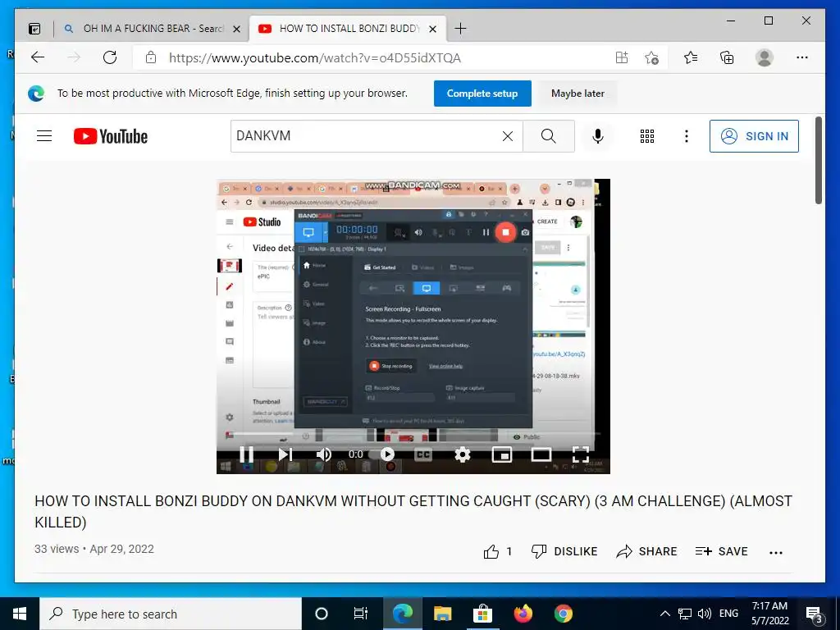Save the video to a playlist
This screenshot has width=840, height=630.
tap(721, 551)
